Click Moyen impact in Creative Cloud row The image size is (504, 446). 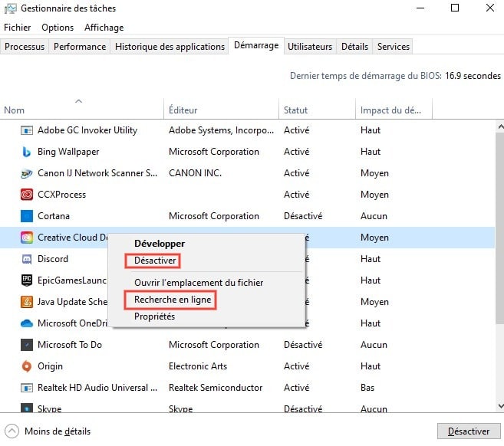pyautogui.click(x=374, y=238)
